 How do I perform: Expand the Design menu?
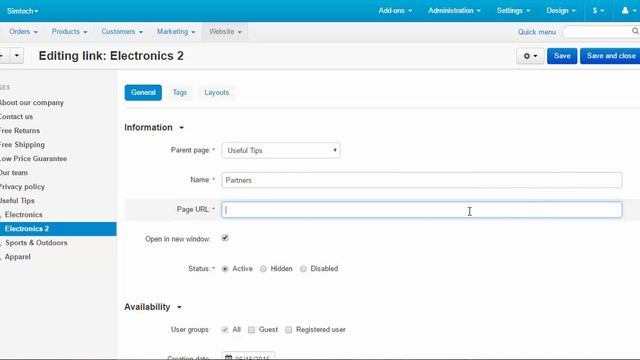click(561, 11)
